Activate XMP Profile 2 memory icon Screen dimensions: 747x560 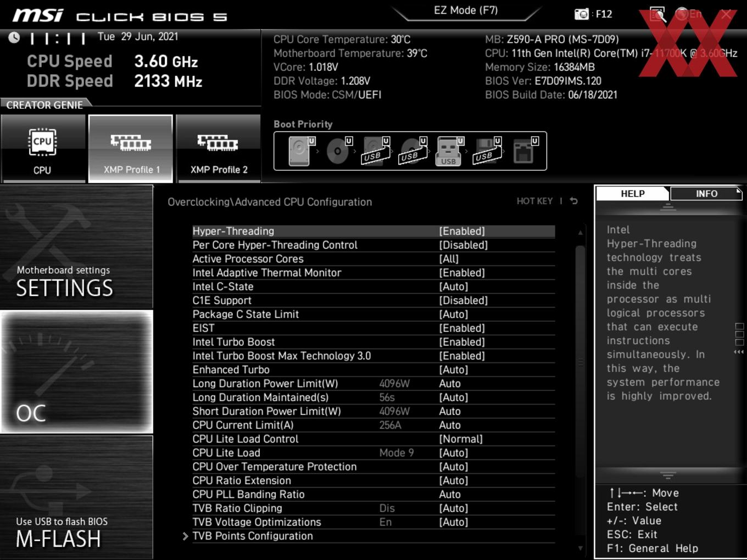pyautogui.click(x=218, y=149)
